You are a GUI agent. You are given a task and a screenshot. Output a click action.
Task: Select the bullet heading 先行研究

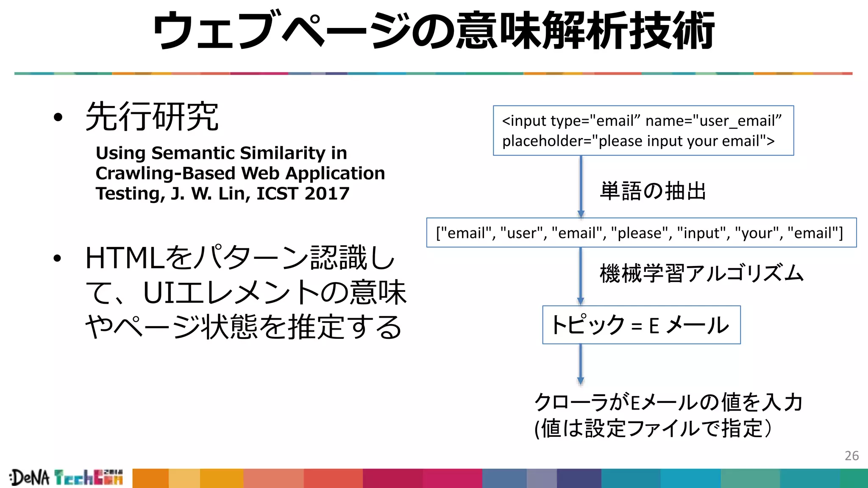tap(152, 116)
